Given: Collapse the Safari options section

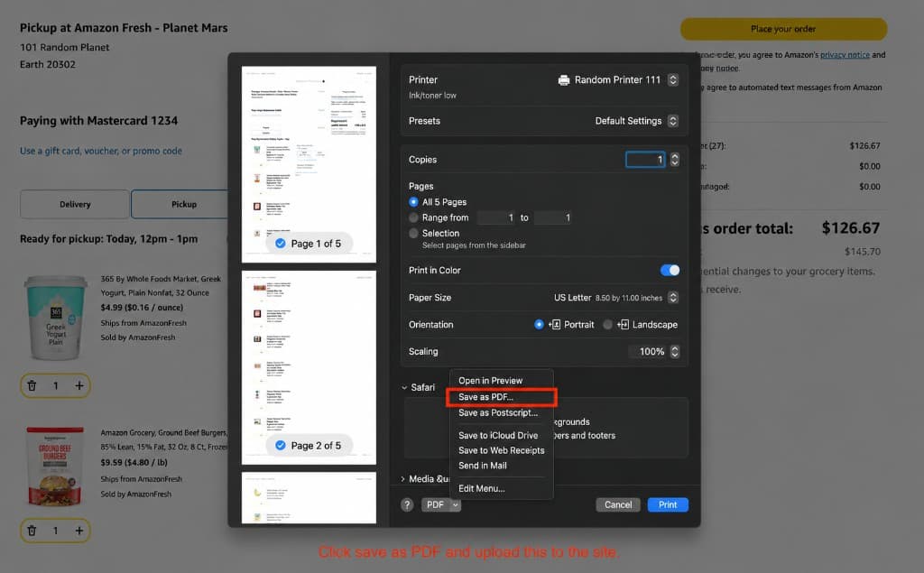Looking at the screenshot, I should pos(404,388).
